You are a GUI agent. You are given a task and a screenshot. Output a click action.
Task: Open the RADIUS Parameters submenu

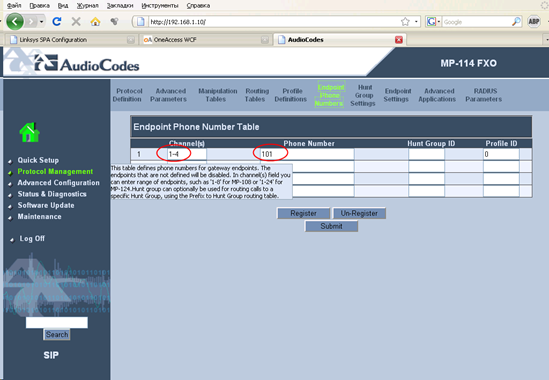tap(484, 95)
